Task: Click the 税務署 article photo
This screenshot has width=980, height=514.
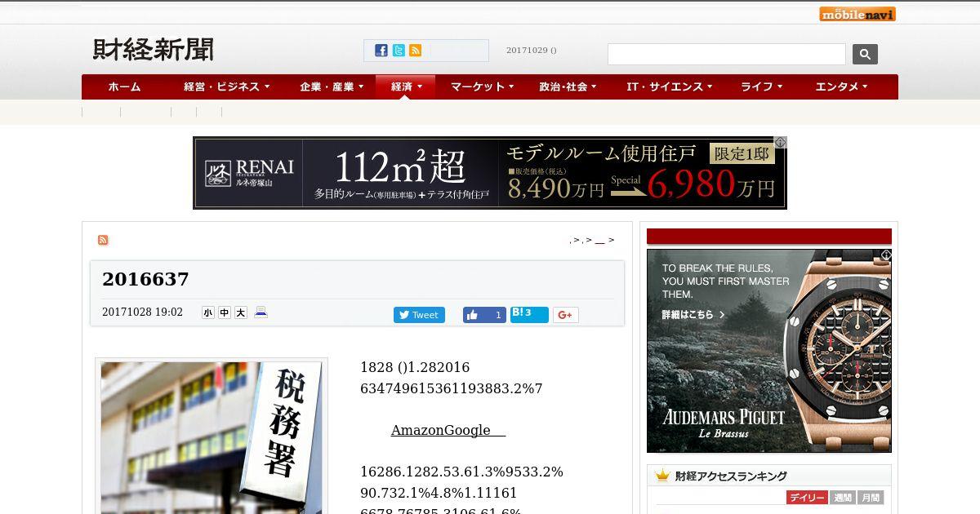Action: coord(212,438)
